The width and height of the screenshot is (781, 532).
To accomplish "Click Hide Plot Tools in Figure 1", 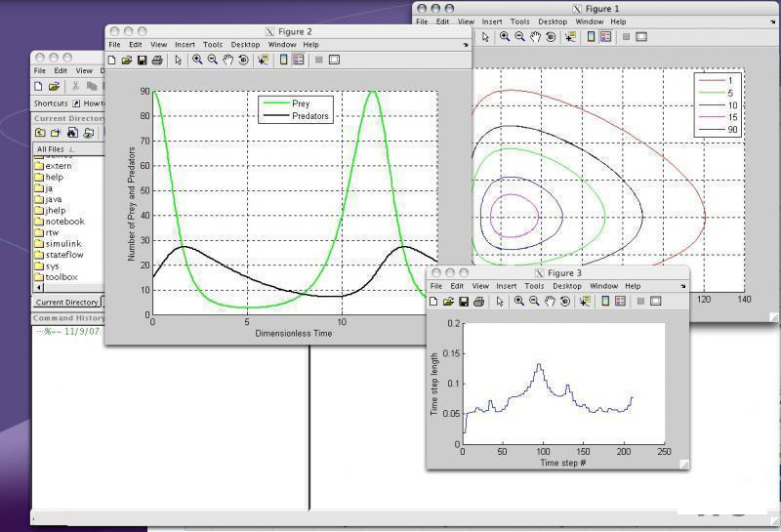I will [626, 37].
